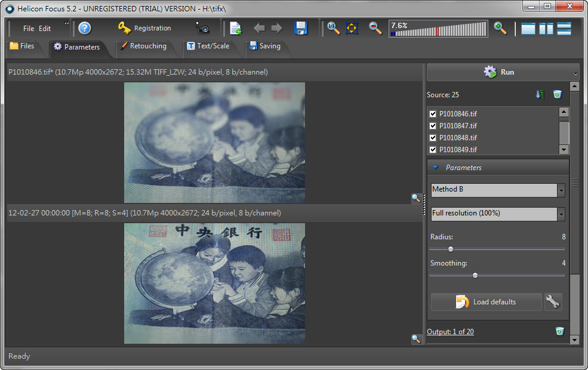The image size is (588, 370).
Task: Click magnifier below the source image
Action: (416, 198)
